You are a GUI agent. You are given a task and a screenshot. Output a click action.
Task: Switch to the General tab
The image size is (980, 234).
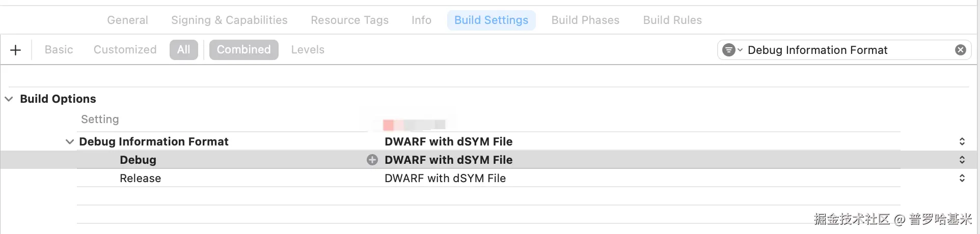[x=127, y=20]
